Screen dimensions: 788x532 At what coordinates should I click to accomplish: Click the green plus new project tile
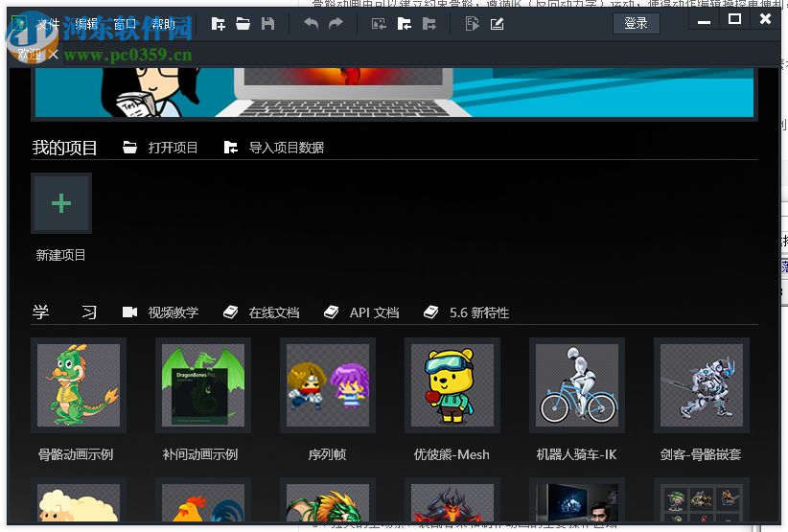click(x=61, y=203)
